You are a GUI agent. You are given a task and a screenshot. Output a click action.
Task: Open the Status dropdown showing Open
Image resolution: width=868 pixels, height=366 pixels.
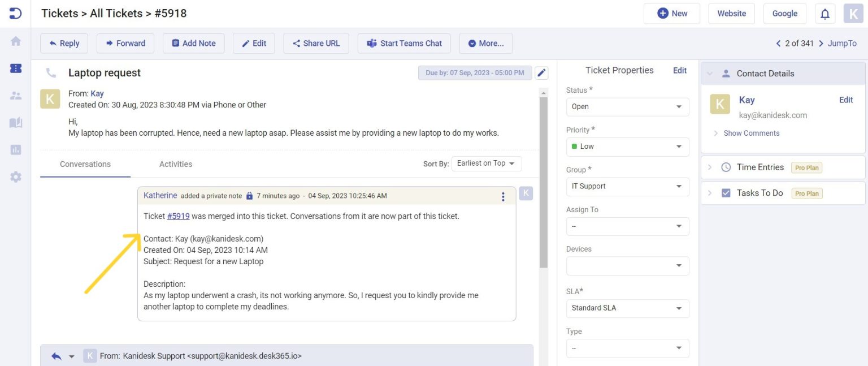point(627,106)
